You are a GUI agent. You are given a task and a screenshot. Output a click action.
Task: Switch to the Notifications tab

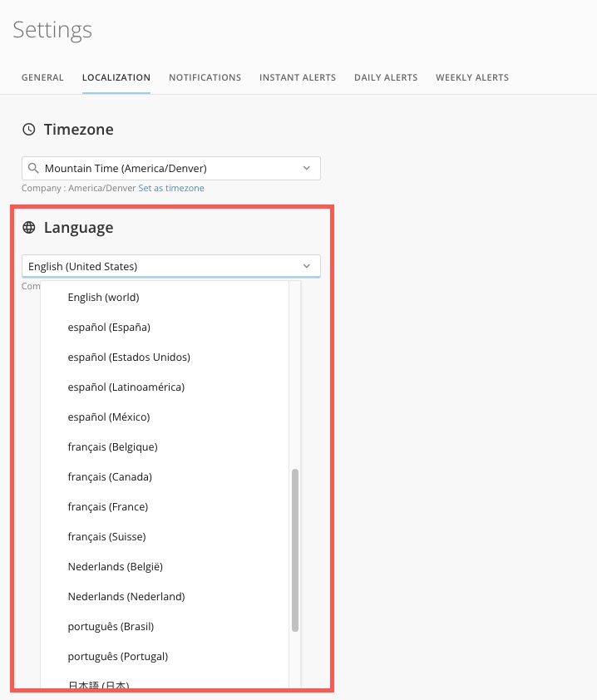pyautogui.click(x=205, y=77)
